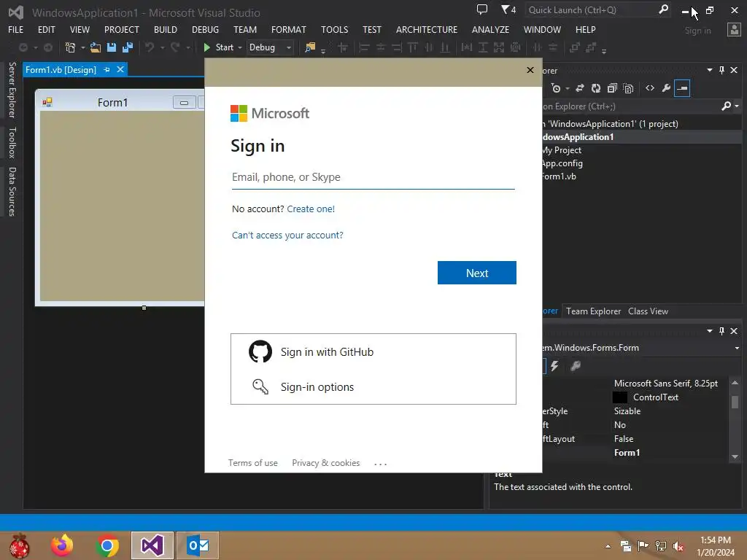Image resolution: width=747 pixels, height=560 pixels.
Task: Click the green Start play icon
Action: click(206, 47)
